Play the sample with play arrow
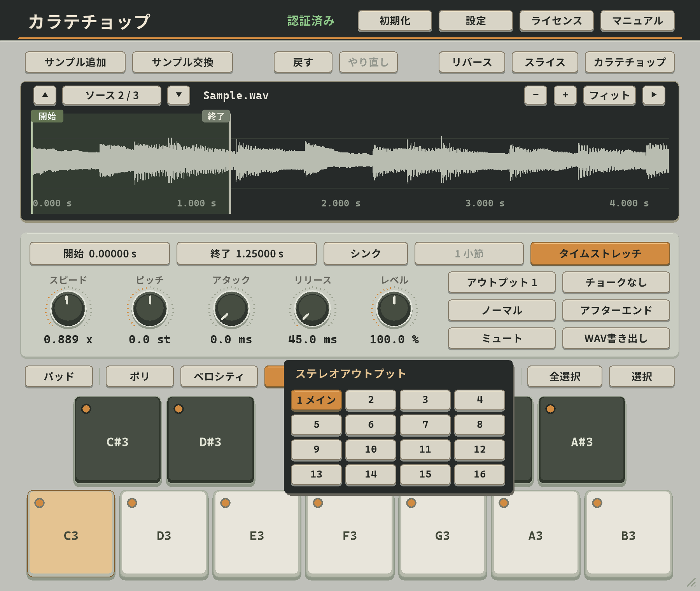The image size is (700, 591). coord(654,95)
